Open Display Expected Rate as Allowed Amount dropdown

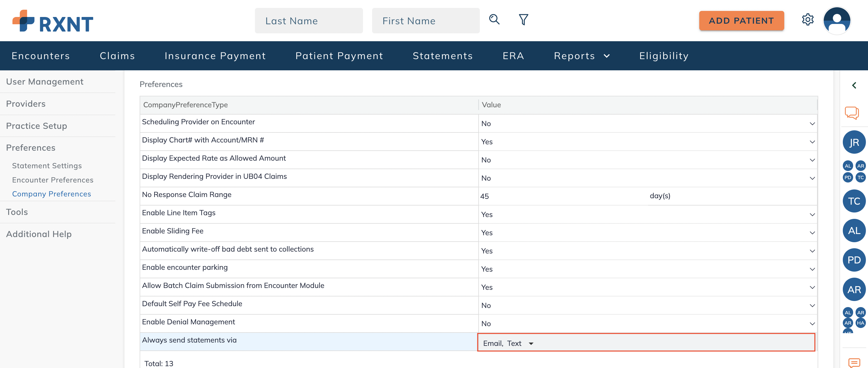pos(648,160)
